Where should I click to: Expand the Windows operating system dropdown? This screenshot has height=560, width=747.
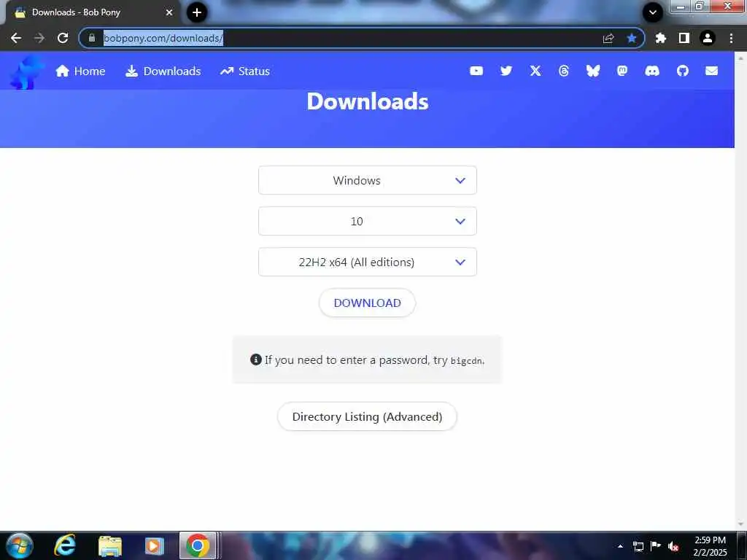368,180
